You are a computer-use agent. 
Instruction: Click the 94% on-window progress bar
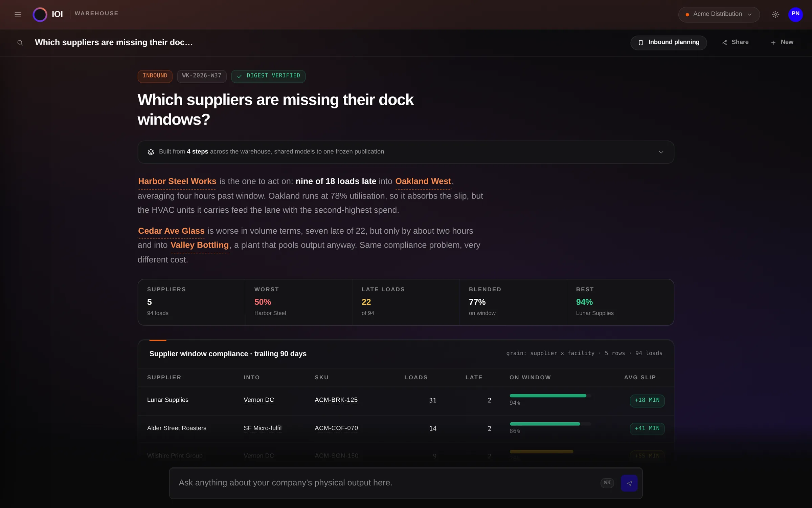pos(550,396)
